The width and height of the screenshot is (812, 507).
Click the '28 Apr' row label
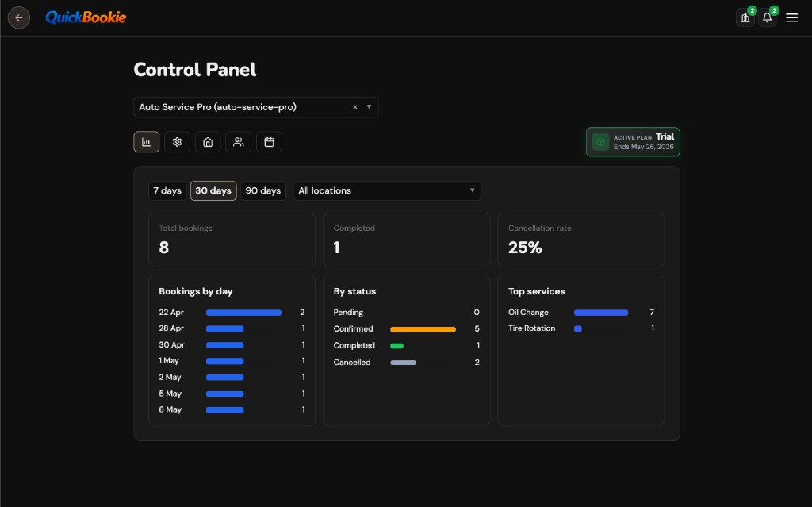coord(171,328)
